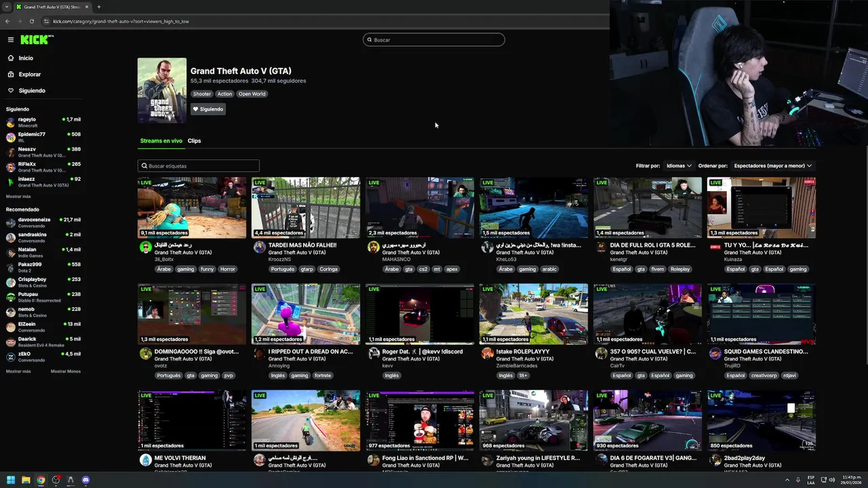Viewport: 868px width, 488px height.
Task: Click the ESP LAA language indicator
Action: tap(811, 480)
